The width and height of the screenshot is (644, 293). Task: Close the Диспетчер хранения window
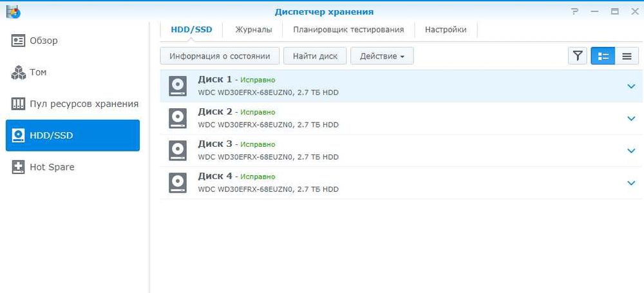pyautogui.click(x=634, y=12)
